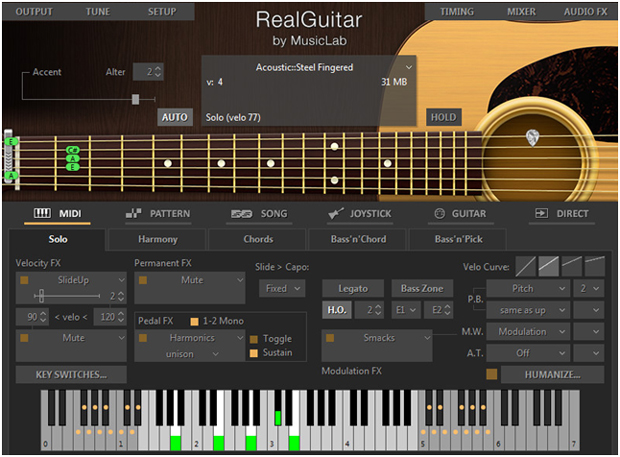Viewport: 620px width, 457px height.
Task: Switch to the Harmony tab
Action: click(x=158, y=240)
